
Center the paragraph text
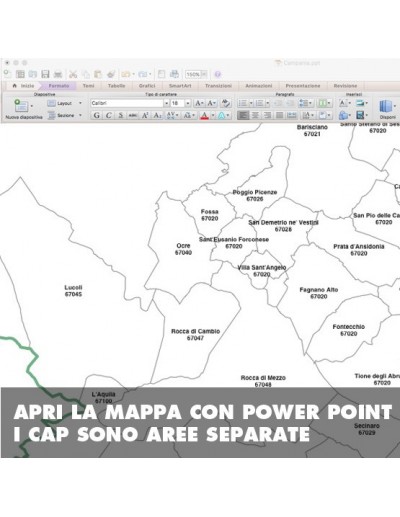pyautogui.click(x=255, y=115)
